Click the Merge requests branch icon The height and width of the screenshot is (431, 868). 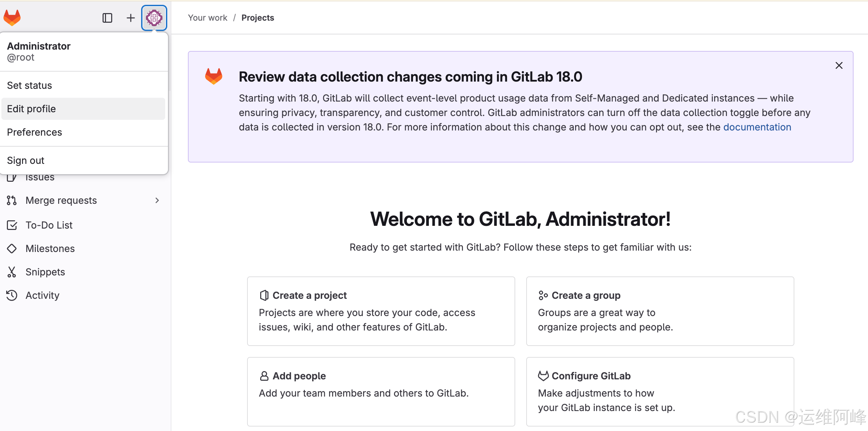[12, 200]
